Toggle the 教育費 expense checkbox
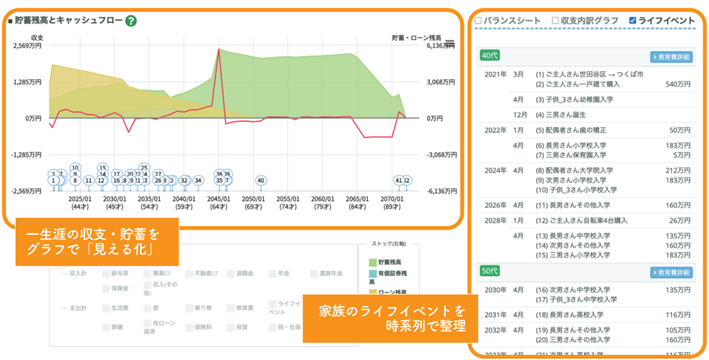This screenshot has height=360, width=709. point(231,308)
